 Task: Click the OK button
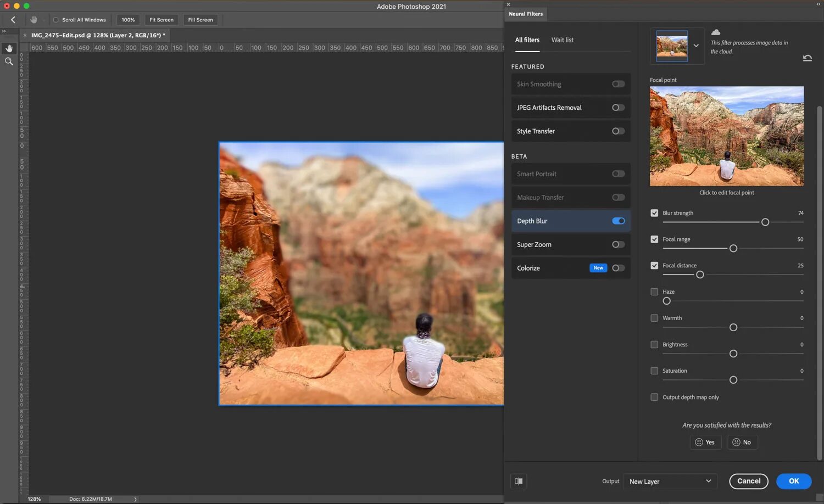tap(794, 481)
